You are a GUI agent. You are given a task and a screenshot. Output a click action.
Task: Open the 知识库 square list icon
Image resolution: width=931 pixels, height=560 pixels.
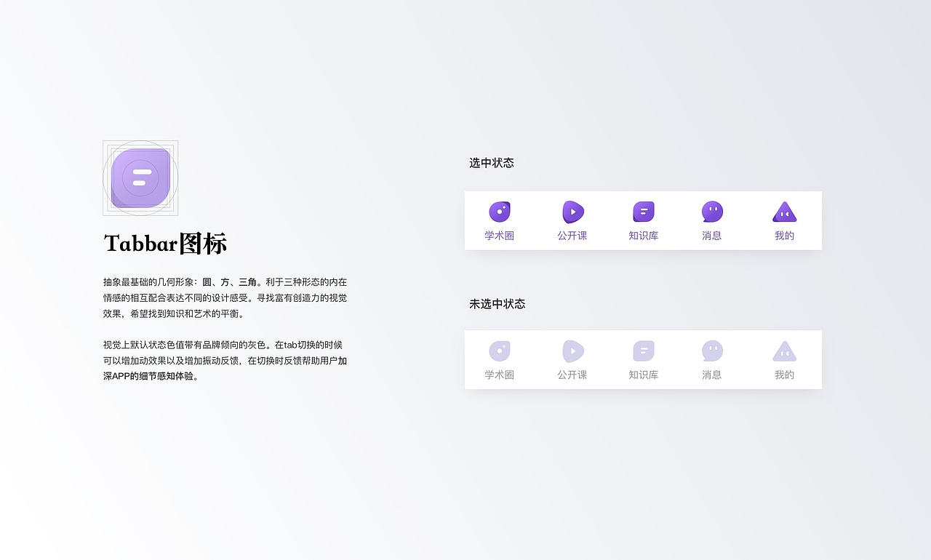tap(643, 211)
